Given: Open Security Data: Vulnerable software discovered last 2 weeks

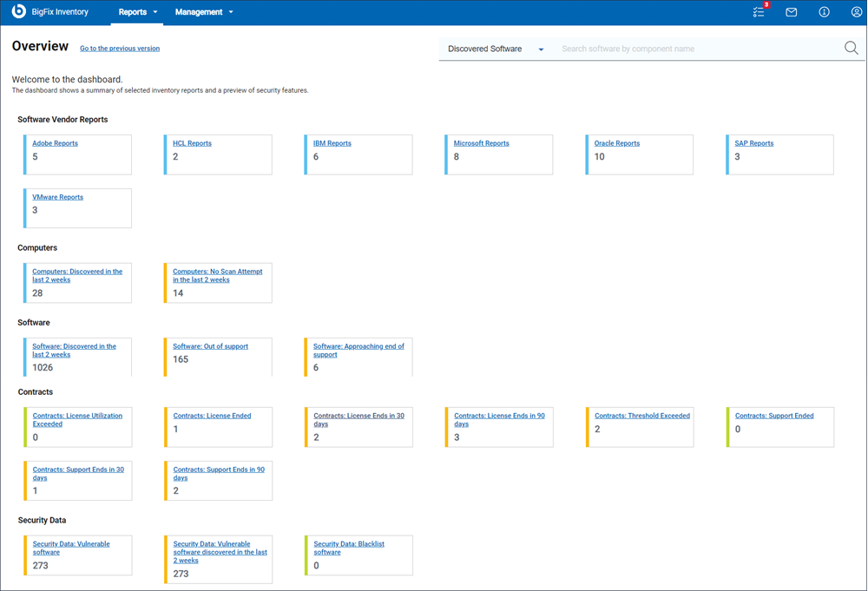Looking at the screenshot, I should pos(220,552).
